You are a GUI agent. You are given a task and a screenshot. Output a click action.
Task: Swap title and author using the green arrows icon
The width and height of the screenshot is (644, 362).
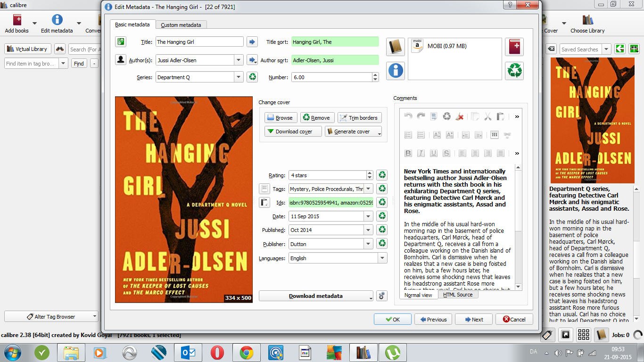coord(121,42)
